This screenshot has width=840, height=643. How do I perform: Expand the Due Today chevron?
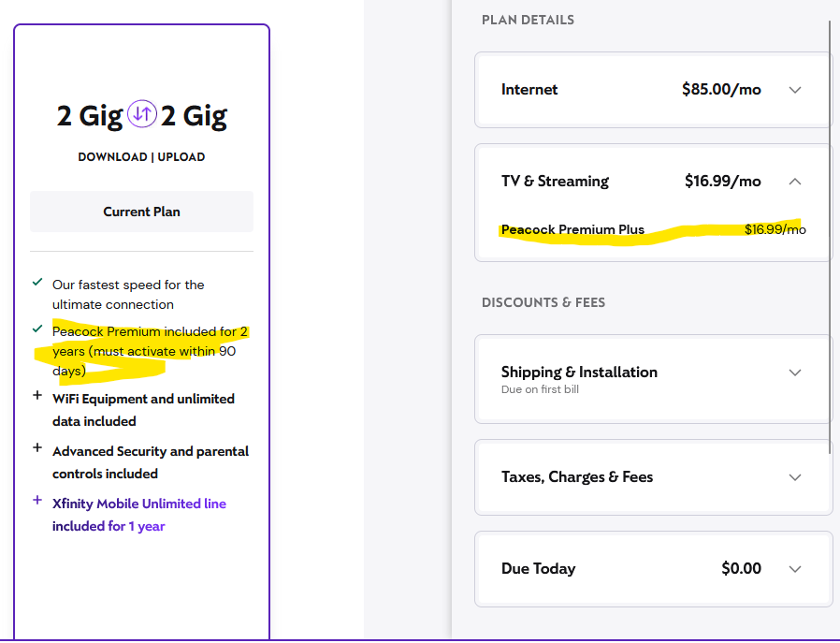click(795, 569)
